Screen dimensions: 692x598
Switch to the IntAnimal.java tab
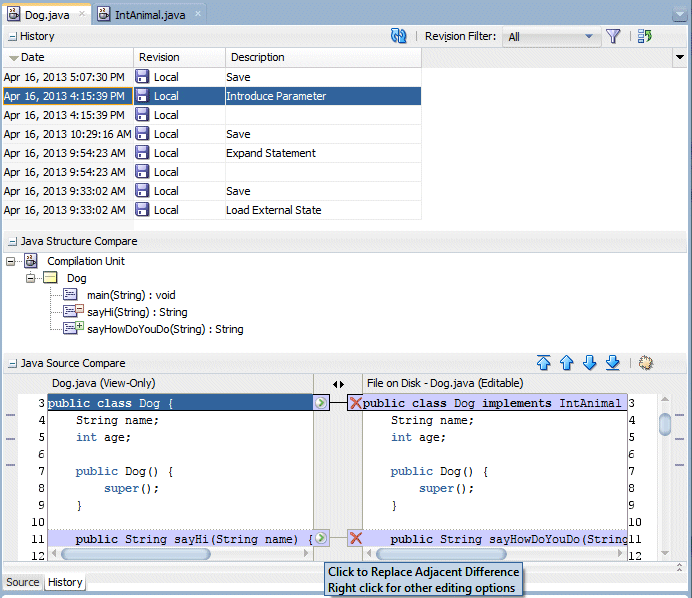coord(150,15)
